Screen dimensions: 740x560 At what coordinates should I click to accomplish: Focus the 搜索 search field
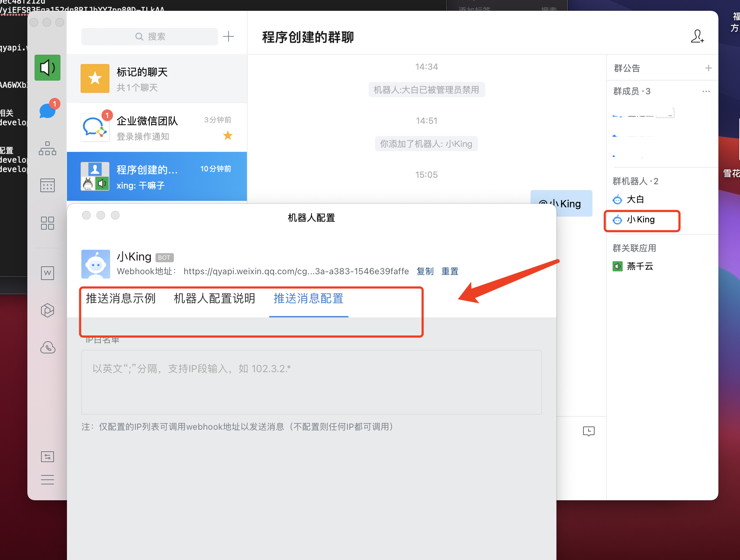coord(150,36)
